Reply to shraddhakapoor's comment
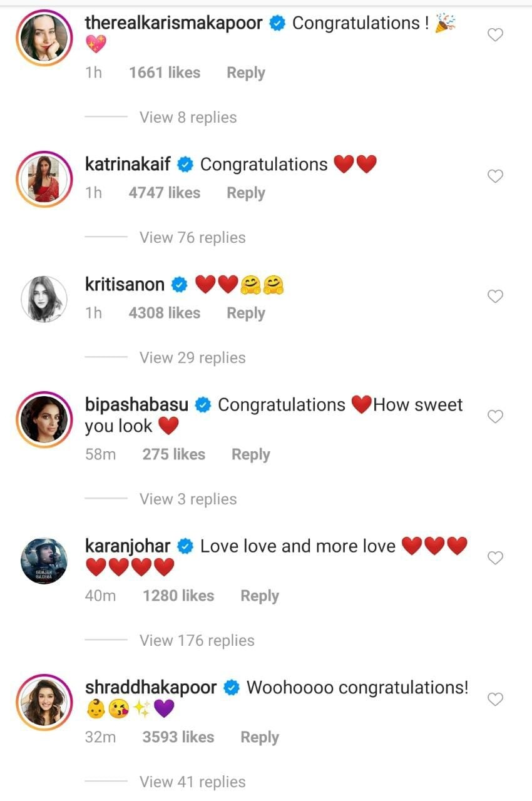 coord(259,738)
